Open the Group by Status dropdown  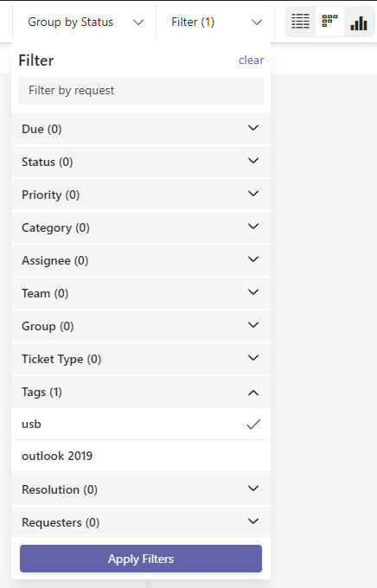pyautogui.click(x=85, y=22)
